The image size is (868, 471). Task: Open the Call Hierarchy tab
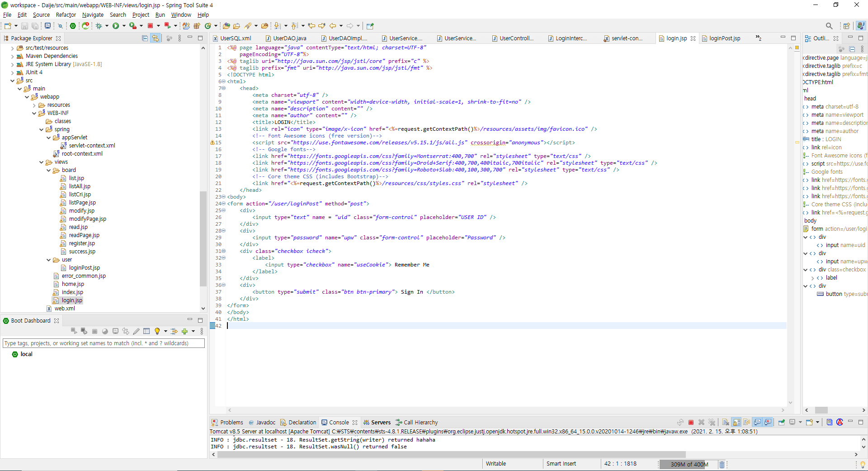(417, 422)
